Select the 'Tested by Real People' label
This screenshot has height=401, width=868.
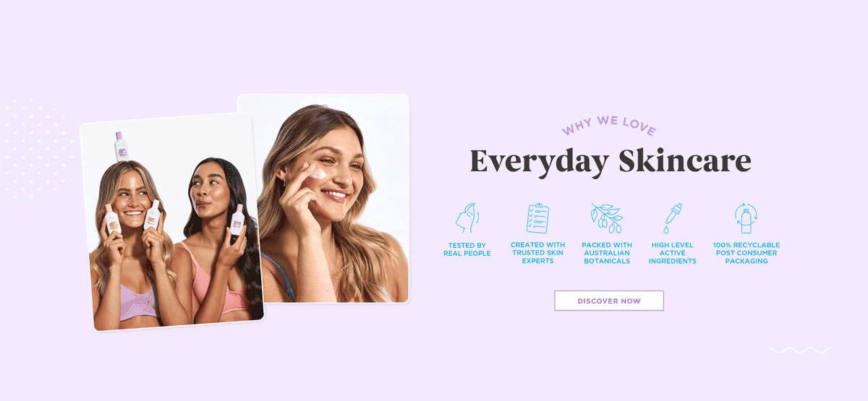[x=467, y=249]
